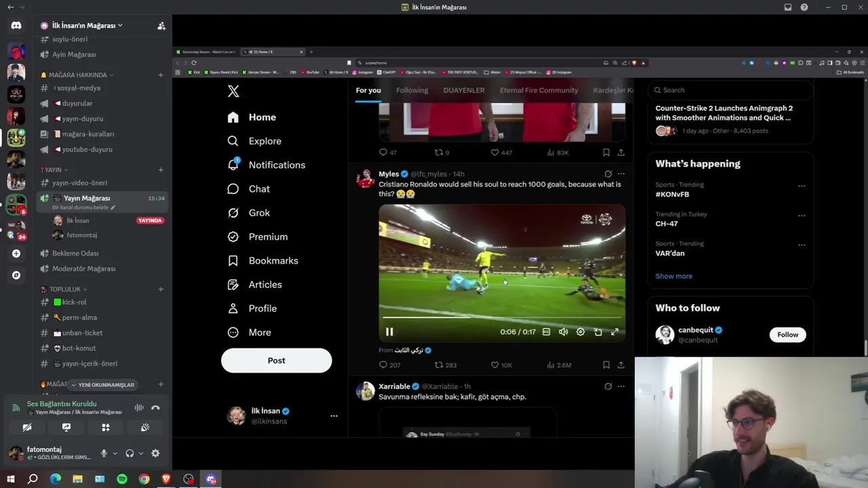The image size is (868, 488).
Task: Seek on football video progress bar
Action: click(x=502, y=317)
